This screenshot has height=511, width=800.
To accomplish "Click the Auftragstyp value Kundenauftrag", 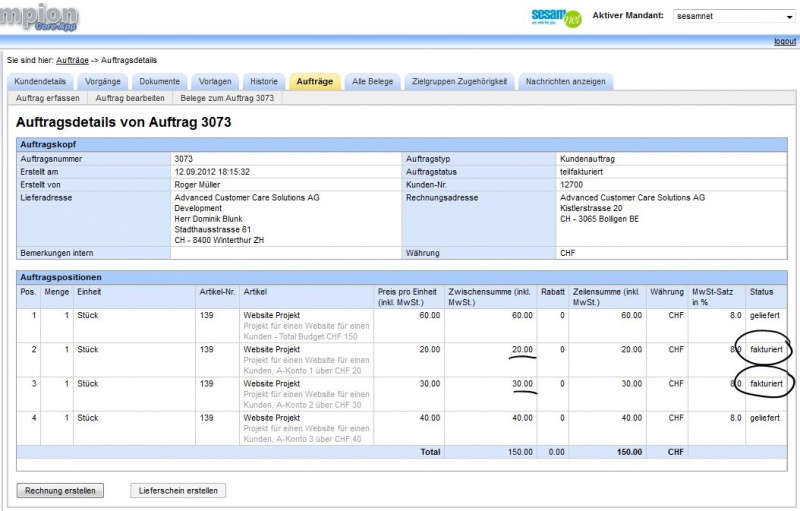I will tap(587, 159).
